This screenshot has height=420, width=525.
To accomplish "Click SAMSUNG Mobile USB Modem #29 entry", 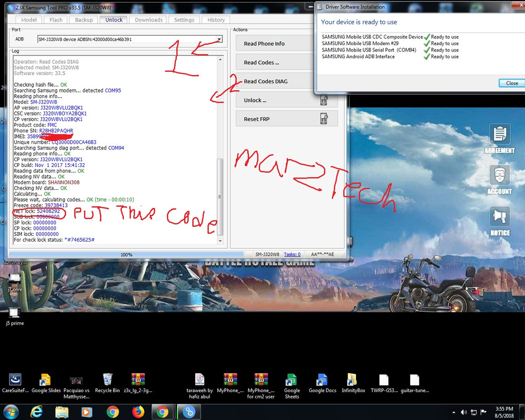I will coord(360,43).
